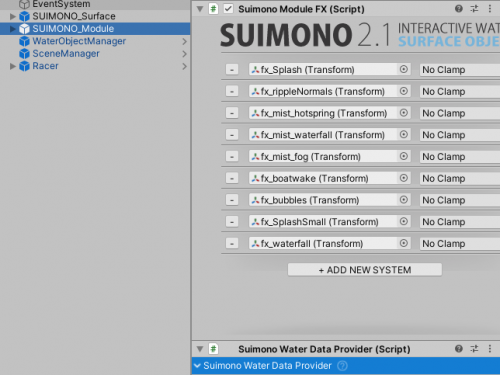Click Suimono Module FX script icon
The height and width of the screenshot is (375, 500).
(x=213, y=9)
